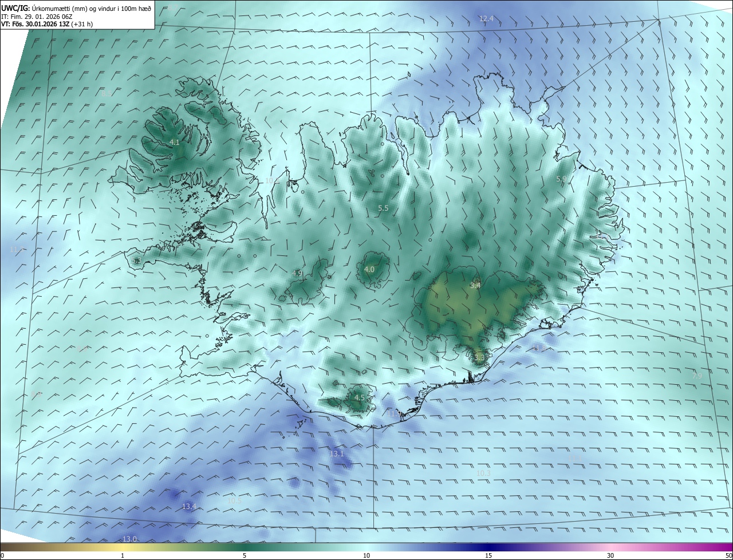Click the 4.0 value on Hofsjökull glacier
Screen dimensions: 733x560
pyautogui.click(x=369, y=269)
